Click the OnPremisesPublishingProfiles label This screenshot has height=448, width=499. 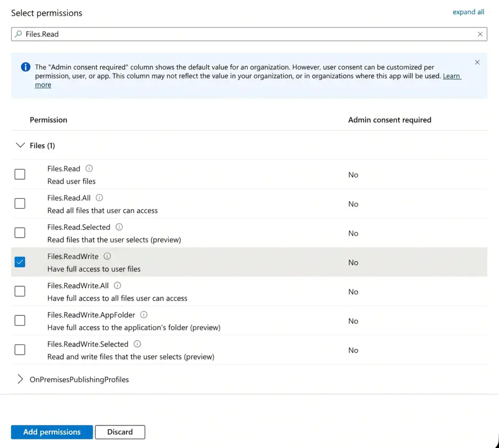79,380
